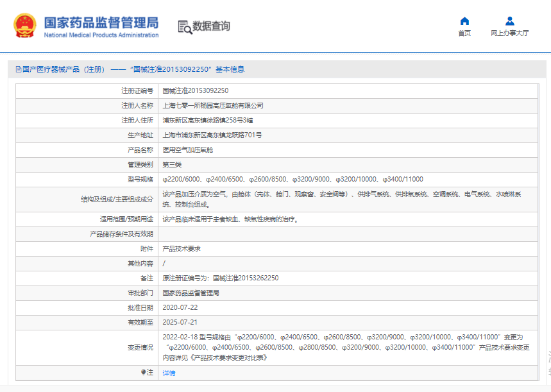Select intended use text 该产品临床适用于患者缺血

(x=230, y=219)
